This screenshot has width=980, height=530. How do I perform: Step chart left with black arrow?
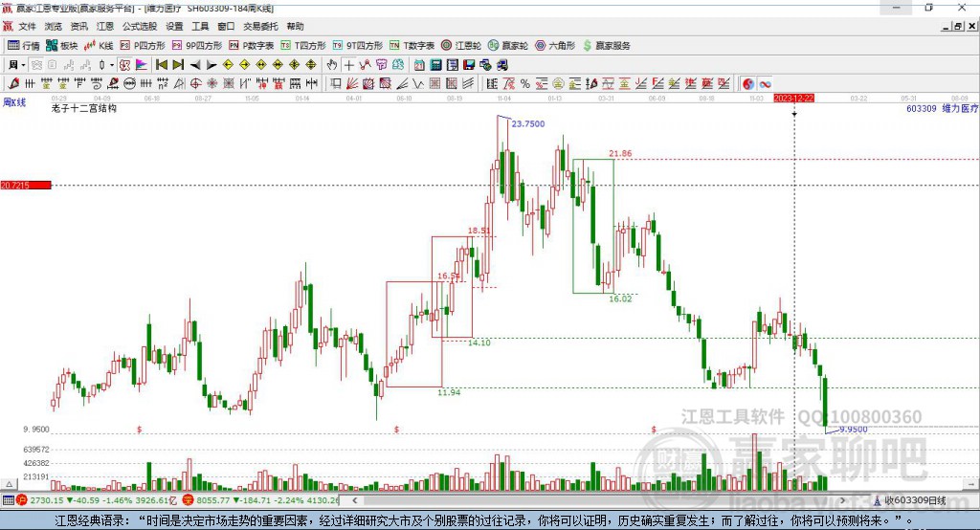click(195, 65)
